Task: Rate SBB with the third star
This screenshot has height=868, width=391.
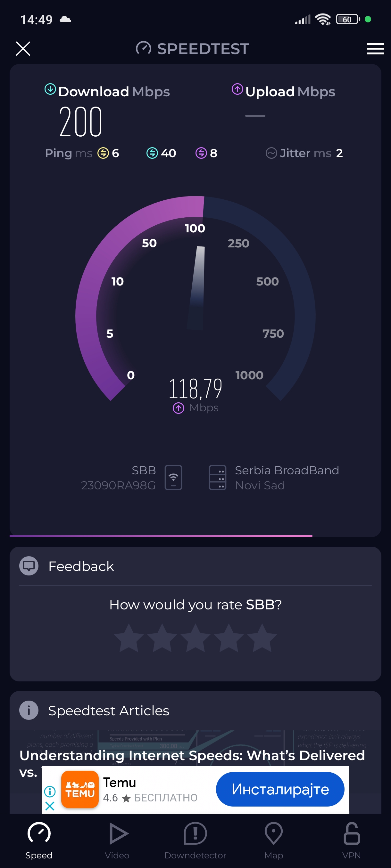Action: point(195,638)
